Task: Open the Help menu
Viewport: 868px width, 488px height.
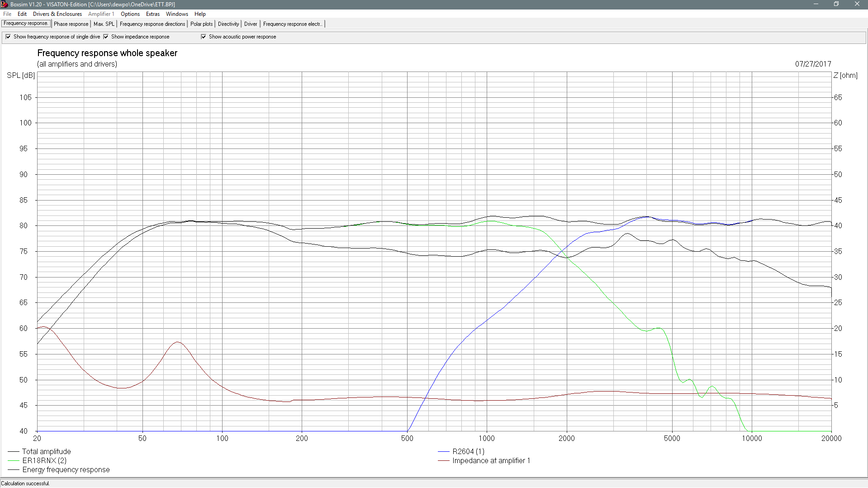Action: [200, 14]
